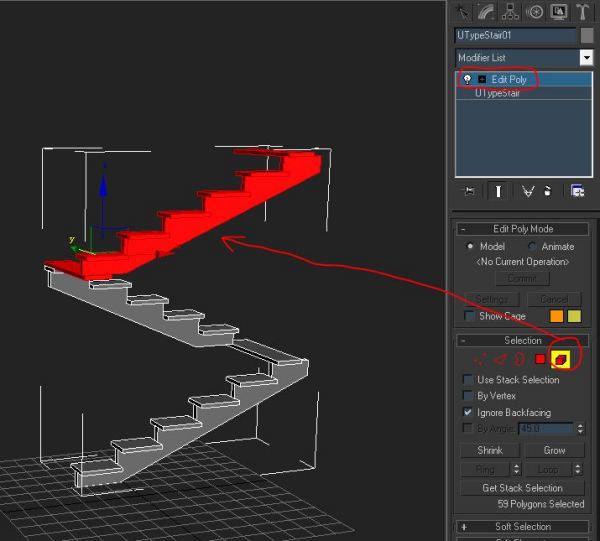Click the UTypeStair01 object name field
The width and height of the screenshot is (600, 541).
515,36
